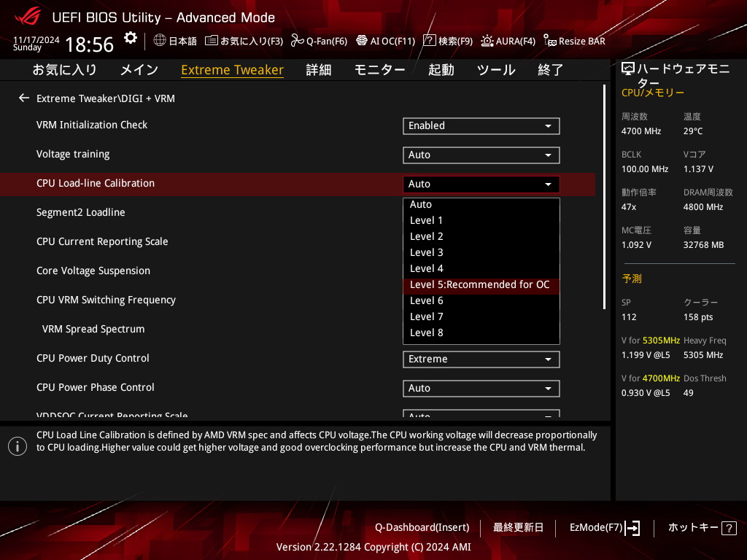Click Q-Dashboard(Insert) button
This screenshot has height=560, width=747.
tap(422, 528)
